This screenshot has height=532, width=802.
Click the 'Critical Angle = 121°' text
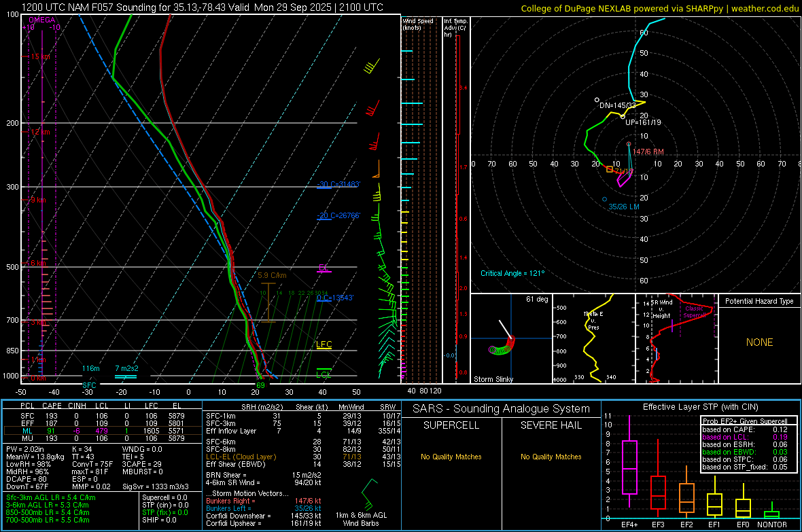[x=512, y=273]
